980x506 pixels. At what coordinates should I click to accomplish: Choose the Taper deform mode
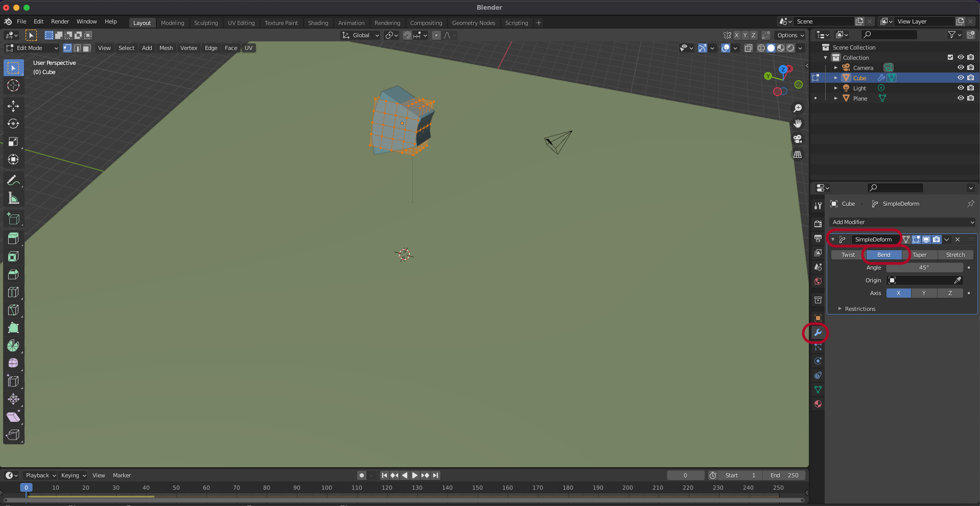920,255
